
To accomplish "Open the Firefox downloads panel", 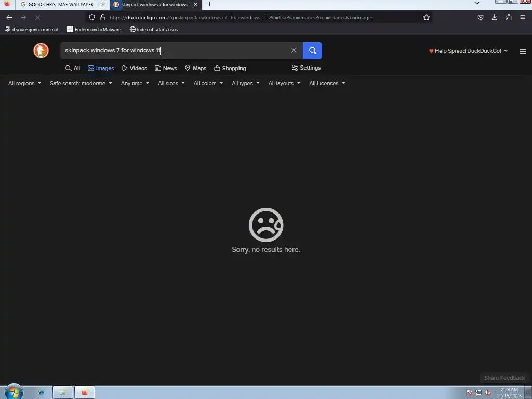I will tap(495, 17).
